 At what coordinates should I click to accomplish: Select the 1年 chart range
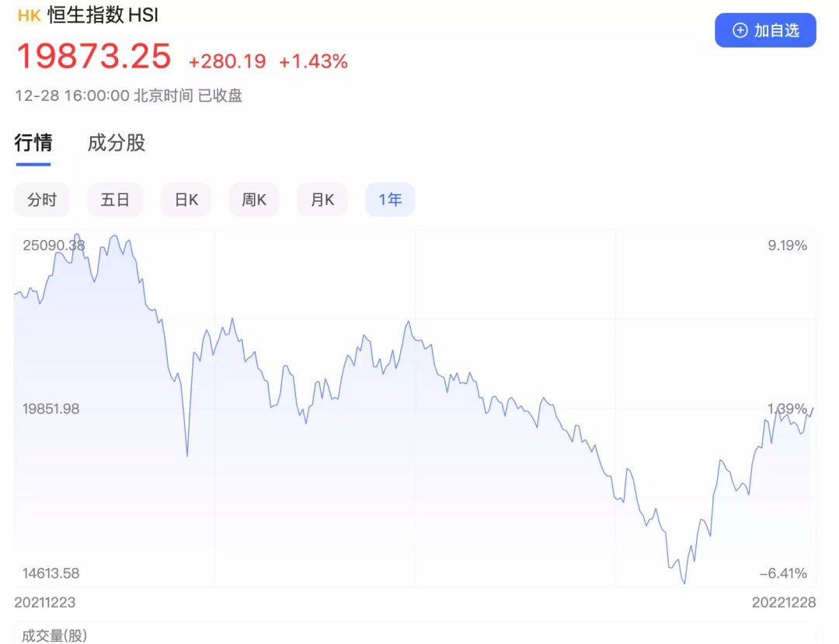(389, 200)
